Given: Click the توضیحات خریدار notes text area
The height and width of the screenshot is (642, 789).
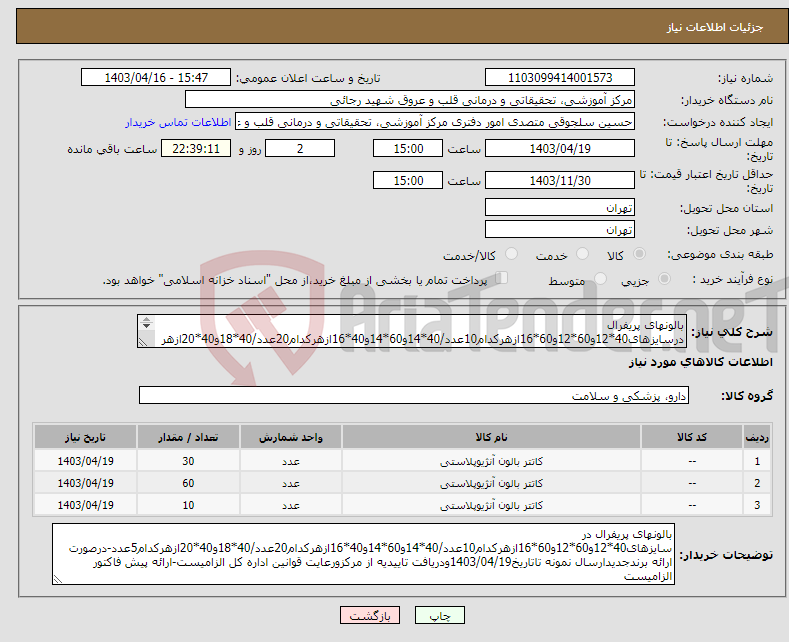Looking at the screenshot, I should 363,554.
